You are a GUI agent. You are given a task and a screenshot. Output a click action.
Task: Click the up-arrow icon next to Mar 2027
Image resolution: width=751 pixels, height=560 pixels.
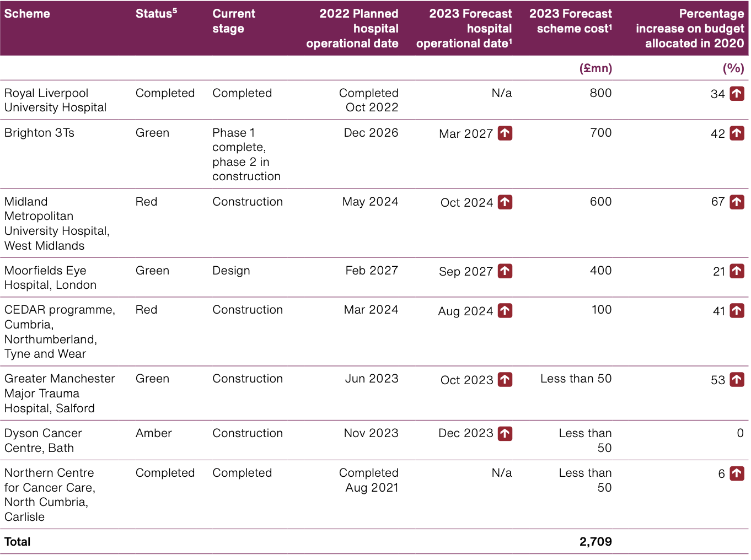(505, 133)
